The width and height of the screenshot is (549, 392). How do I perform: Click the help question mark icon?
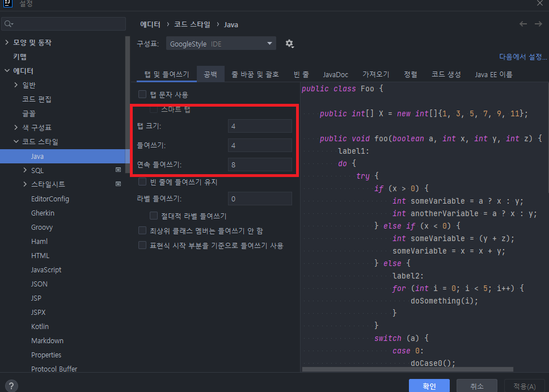click(10, 385)
